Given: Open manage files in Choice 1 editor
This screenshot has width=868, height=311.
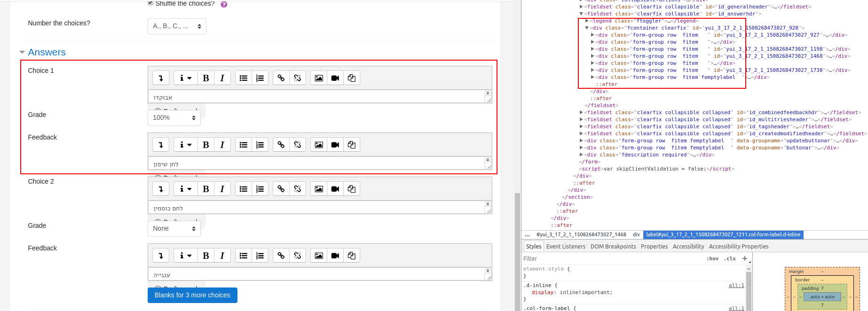Looking at the screenshot, I should pos(352,78).
